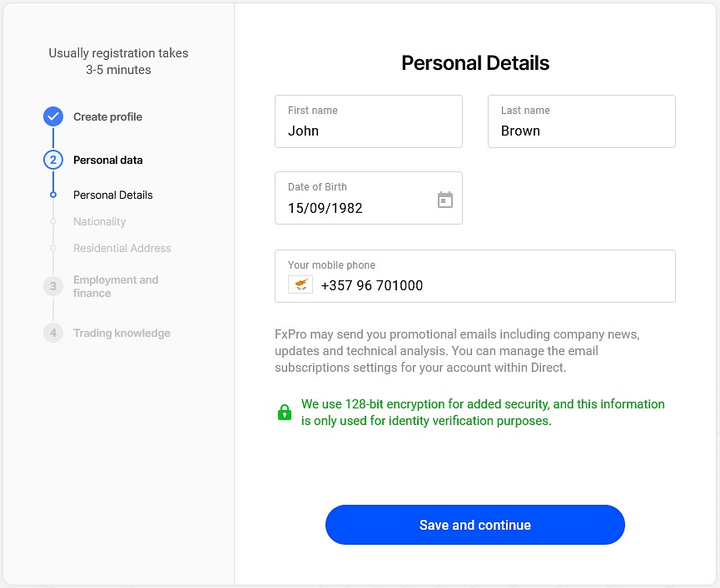The height and width of the screenshot is (588, 720).
Task: Focus the First name field
Action: click(368, 121)
